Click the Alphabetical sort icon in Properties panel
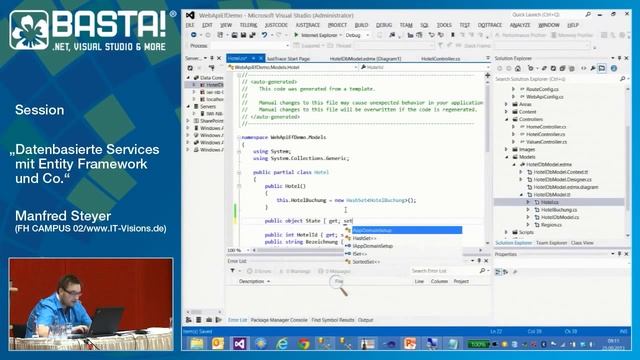 pyautogui.click(x=506, y=272)
